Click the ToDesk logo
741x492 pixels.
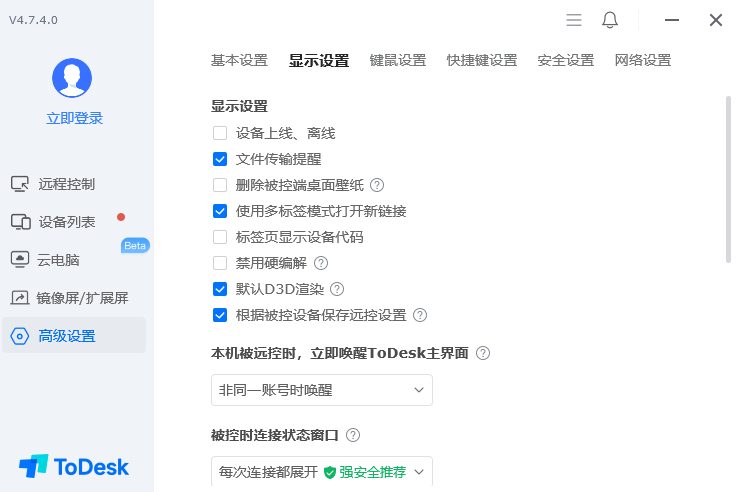[74, 466]
